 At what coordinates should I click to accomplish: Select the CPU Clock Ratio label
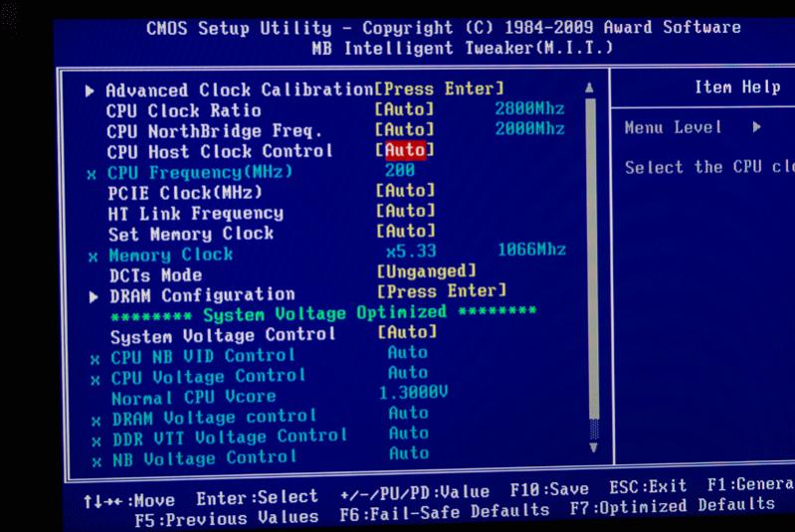[x=183, y=111]
